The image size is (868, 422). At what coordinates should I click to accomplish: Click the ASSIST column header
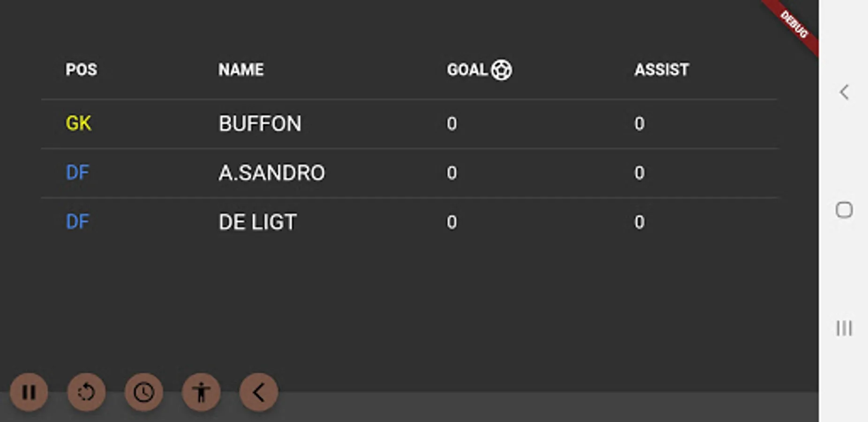click(661, 70)
